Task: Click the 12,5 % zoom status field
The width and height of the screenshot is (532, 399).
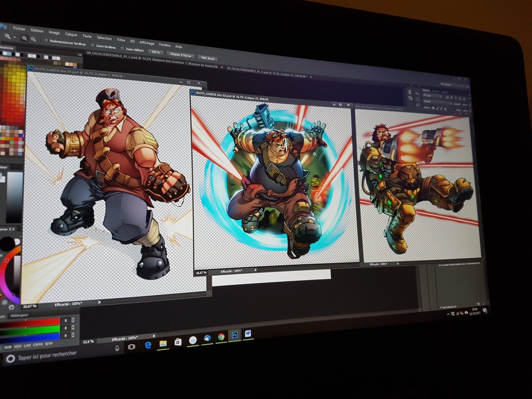Action: tap(88, 341)
